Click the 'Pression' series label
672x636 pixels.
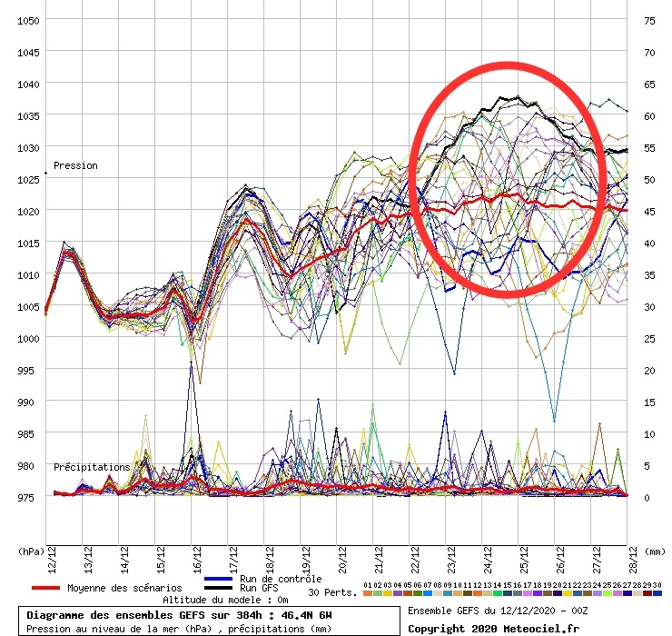(75, 166)
